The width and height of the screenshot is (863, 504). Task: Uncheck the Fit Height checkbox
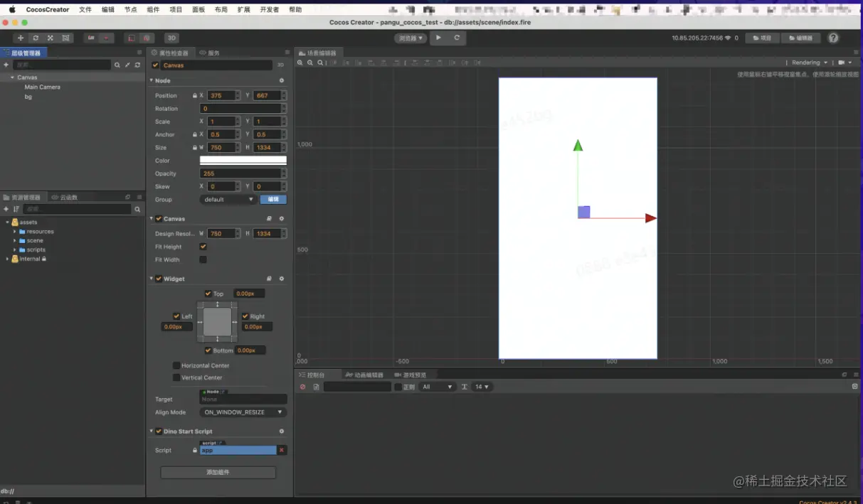pyautogui.click(x=203, y=247)
